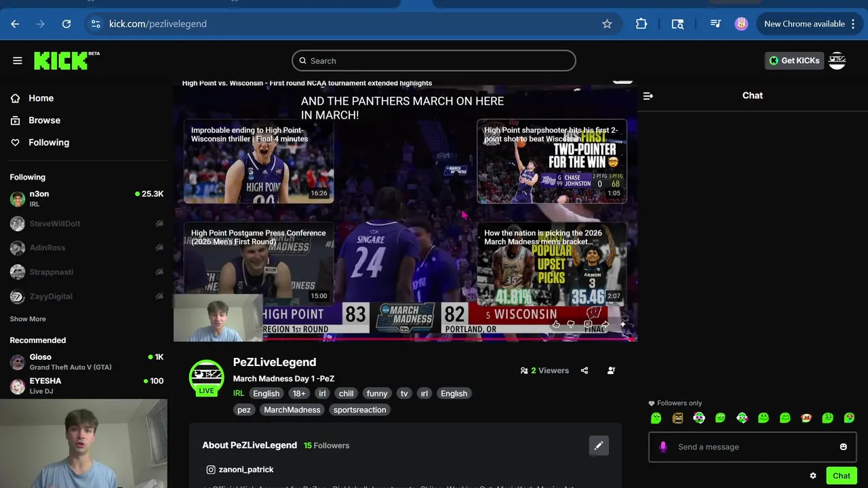
Task: Open the Strappnasti channel
Action: tap(87, 272)
